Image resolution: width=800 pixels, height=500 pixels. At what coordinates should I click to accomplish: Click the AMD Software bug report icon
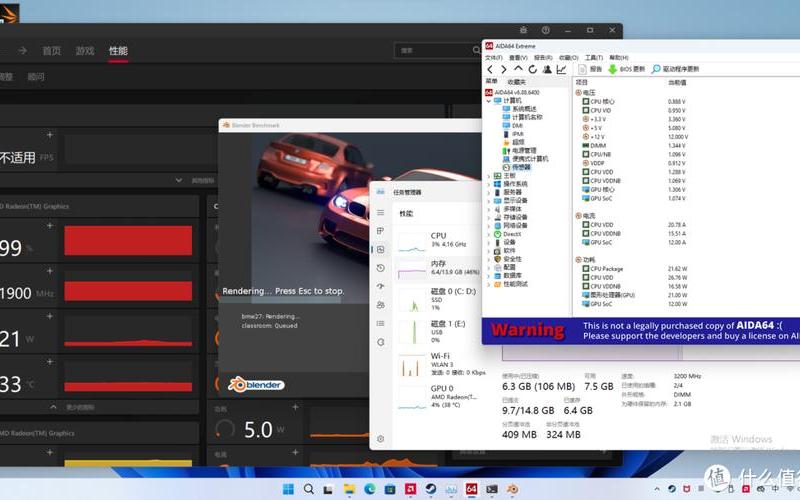coord(523,30)
